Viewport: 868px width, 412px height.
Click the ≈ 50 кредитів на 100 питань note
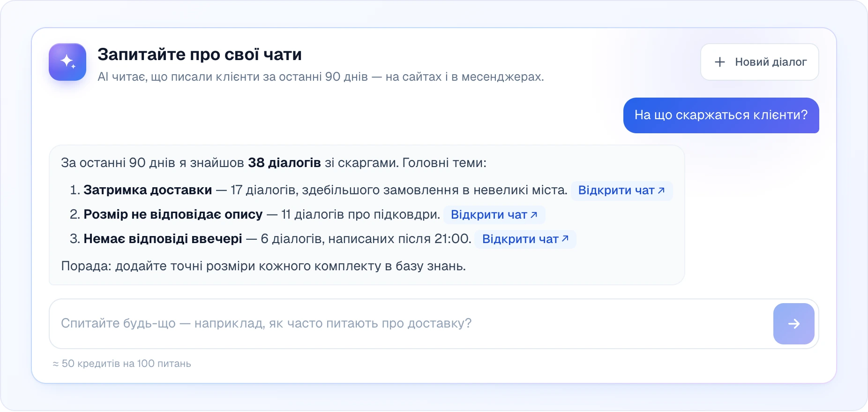122,364
